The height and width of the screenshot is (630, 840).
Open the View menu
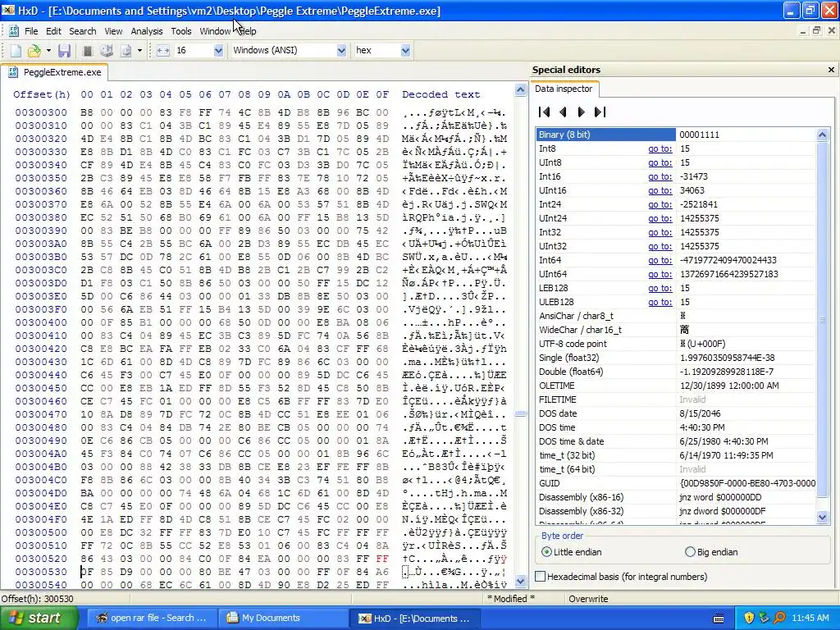(113, 31)
